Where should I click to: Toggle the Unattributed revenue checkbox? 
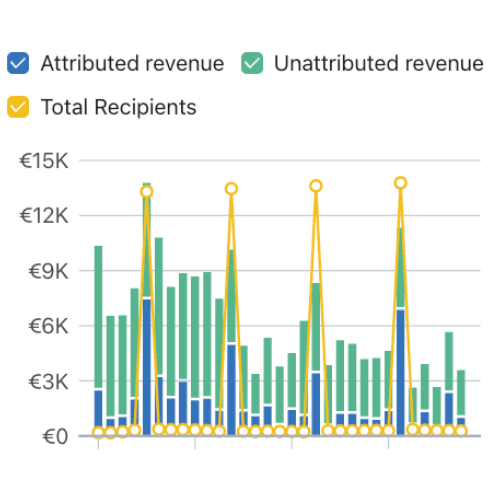pyautogui.click(x=252, y=63)
